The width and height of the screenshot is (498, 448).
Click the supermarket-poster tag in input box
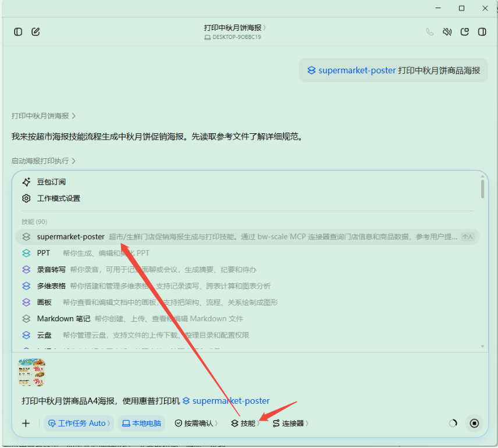tap(226, 401)
